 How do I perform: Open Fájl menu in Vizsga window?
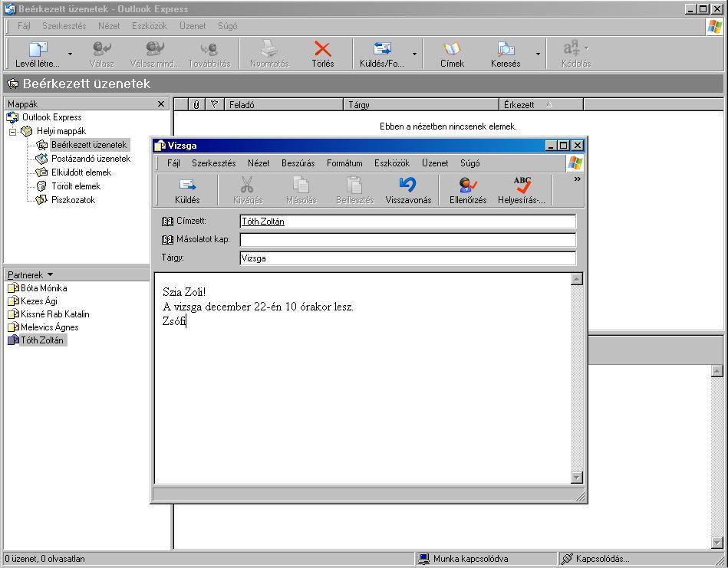(x=173, y=163)
